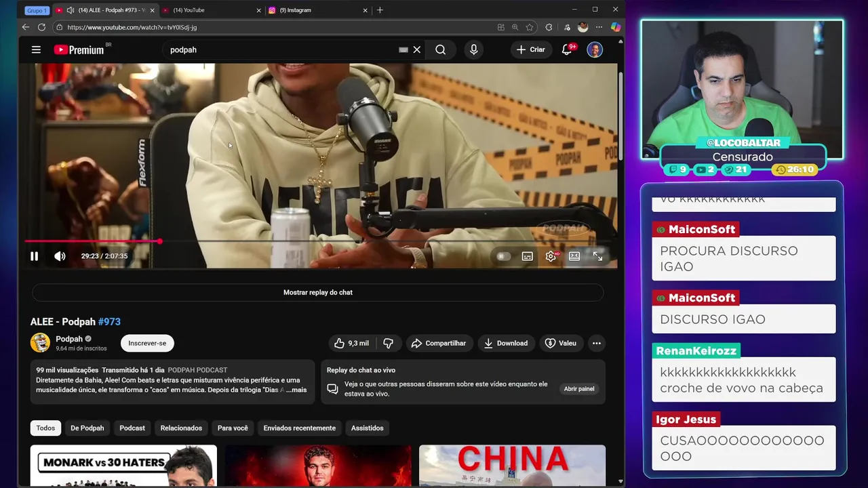868x488 pixels.
Task: Open Copilot icon in browser toolbar
Action: [x=615, y=27]
